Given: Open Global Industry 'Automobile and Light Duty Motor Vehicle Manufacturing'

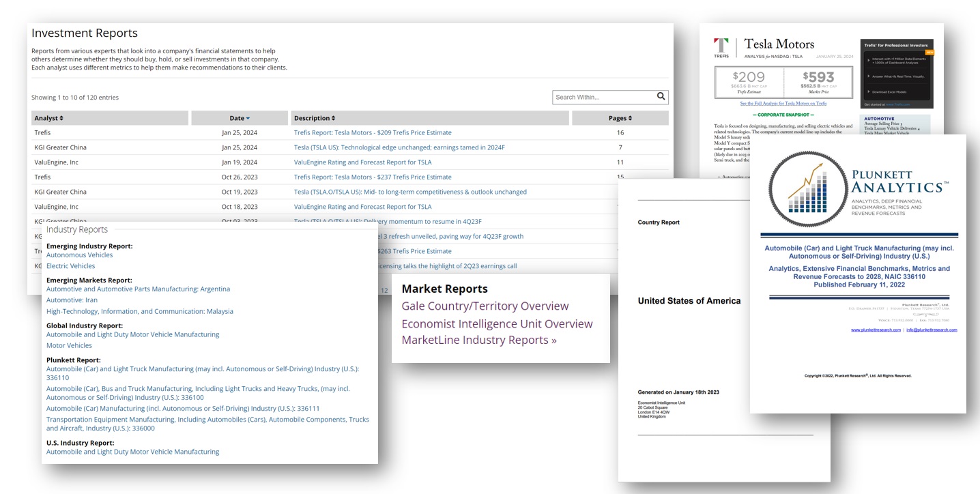Looking at the screenshot, I should coord(133,334).
